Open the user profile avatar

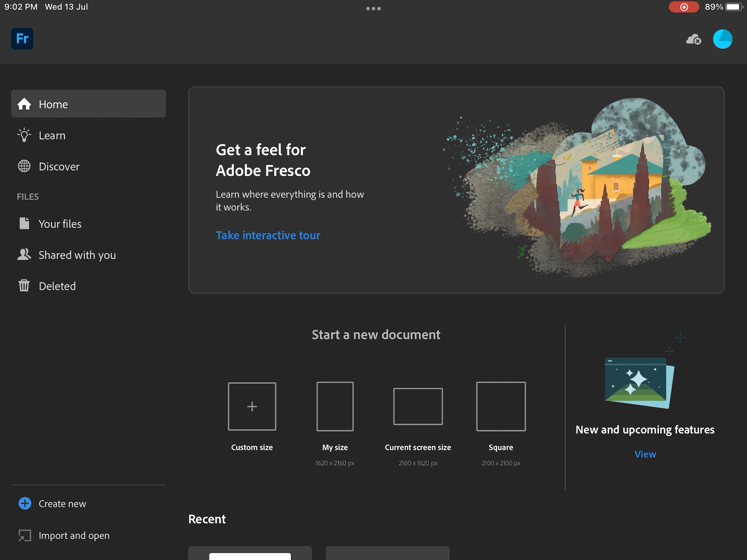tap(722, 39)
